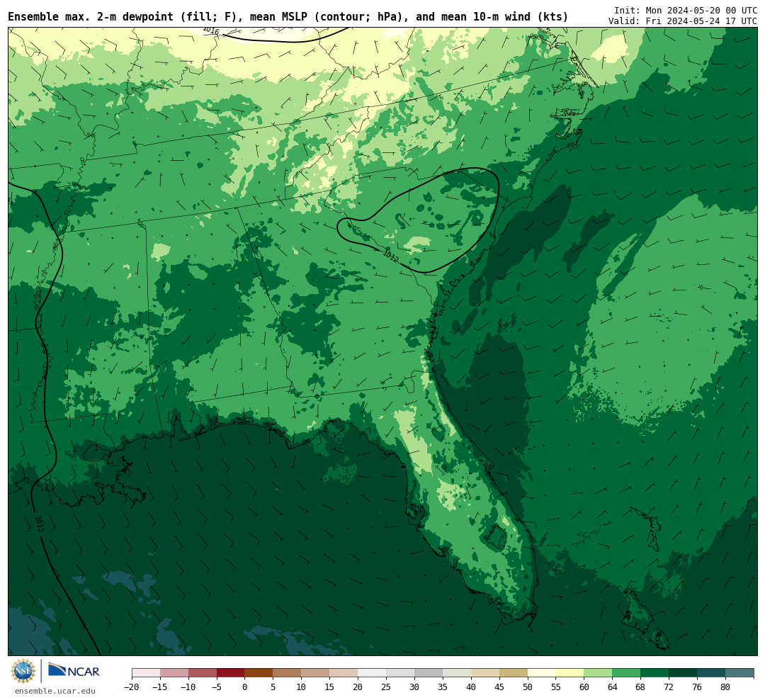Click the 72 colorbar tick label
Screen dimensions: 765x700
[x=669, y=687]
